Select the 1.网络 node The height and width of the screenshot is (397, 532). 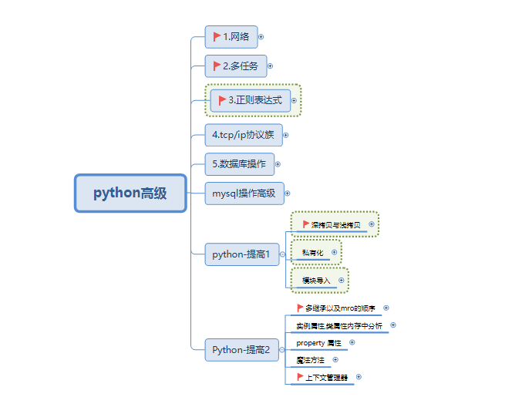click(231, 37)
